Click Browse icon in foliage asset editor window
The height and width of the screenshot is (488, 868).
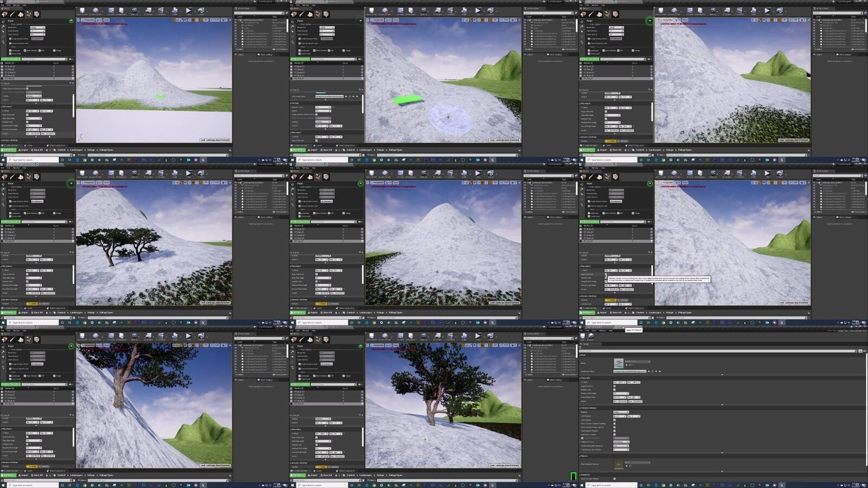tap(591, 336)
